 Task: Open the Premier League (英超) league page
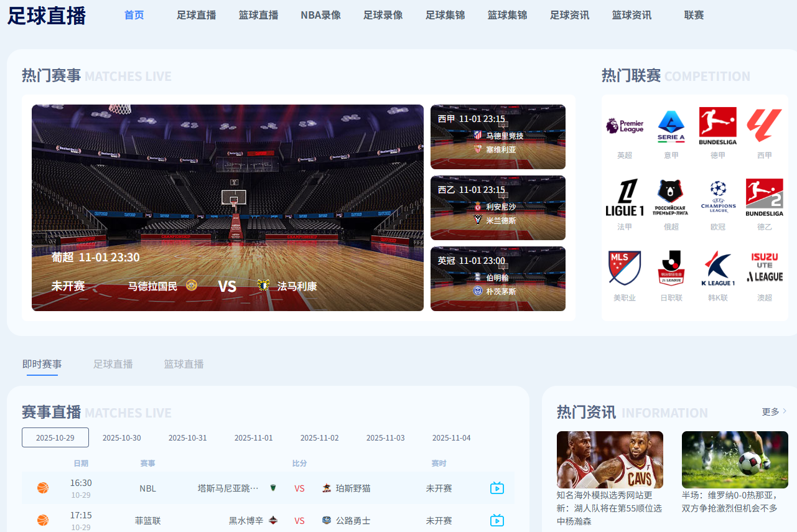[x=624, y=131]
